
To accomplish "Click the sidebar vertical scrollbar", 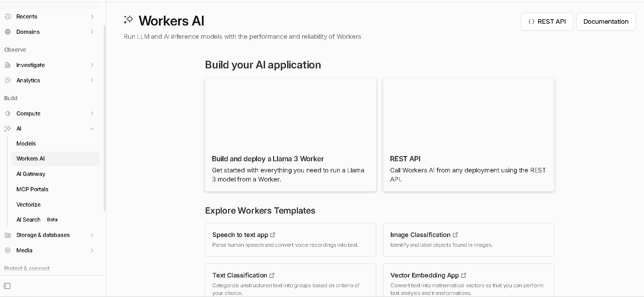I will pos(104,119).
